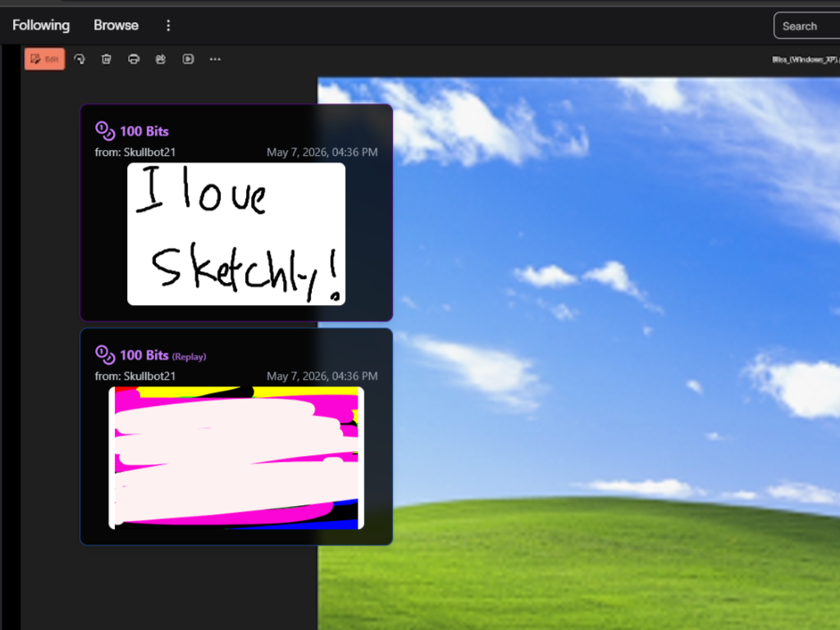Open the pink scribble replay drawing

tap(236, 458)
